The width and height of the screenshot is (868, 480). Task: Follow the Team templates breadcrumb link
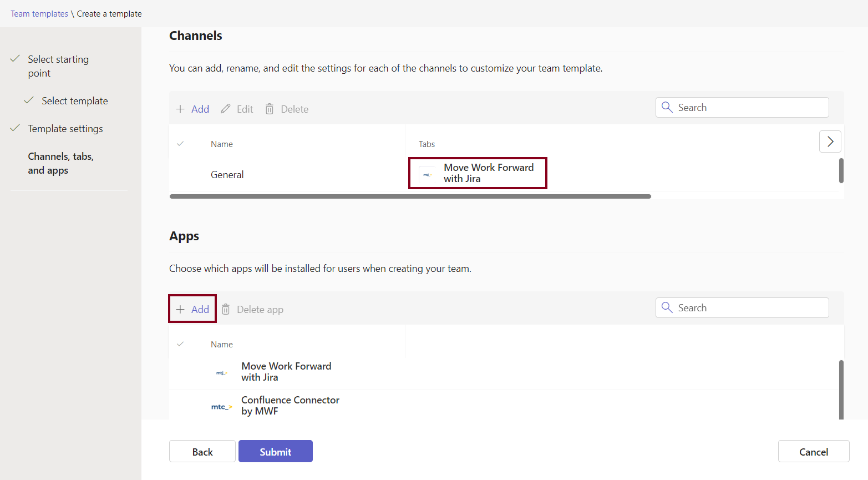pyautogui.click(x=39, y=14)
